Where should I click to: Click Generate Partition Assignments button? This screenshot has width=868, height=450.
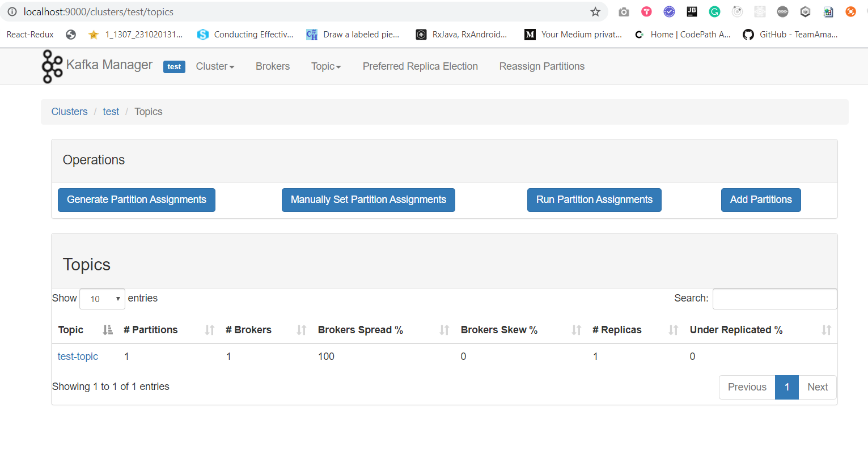click(137, 200)
